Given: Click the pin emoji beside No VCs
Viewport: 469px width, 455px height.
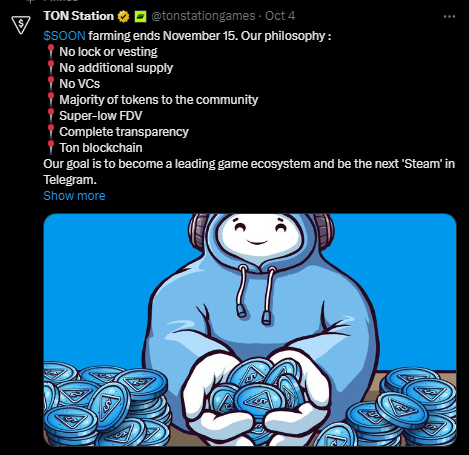Looking at the screenshot, I should pyautogui.click(x=51, y=84).
